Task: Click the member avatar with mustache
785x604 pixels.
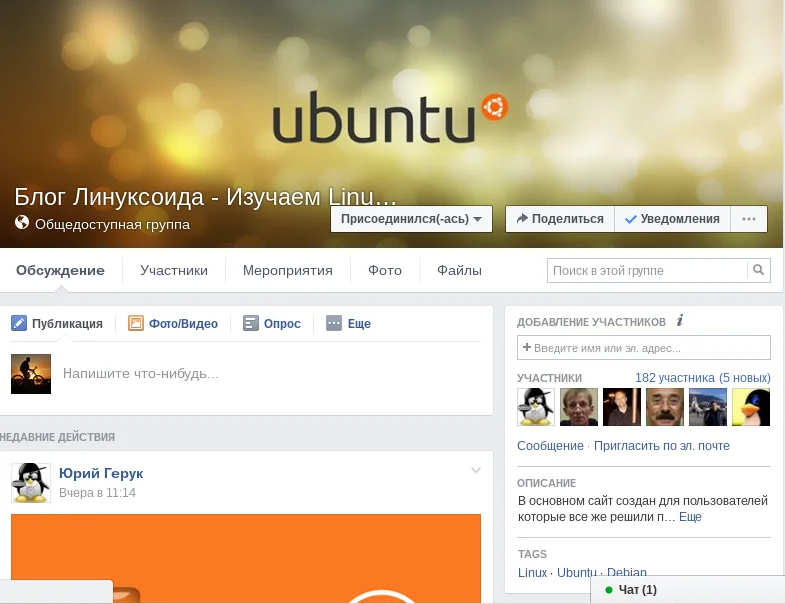Action: coord(665,407)
